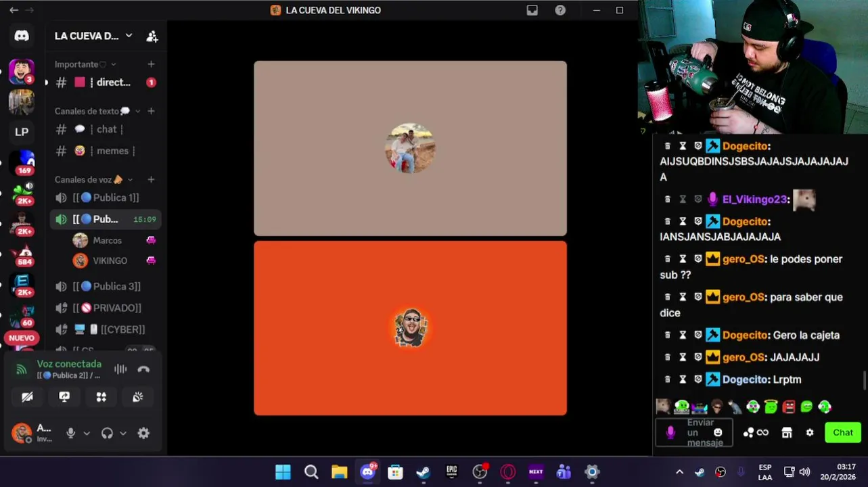The image size is (868, 487).
Task: Open Discord inbox icon in title bar
Action: 532,10
